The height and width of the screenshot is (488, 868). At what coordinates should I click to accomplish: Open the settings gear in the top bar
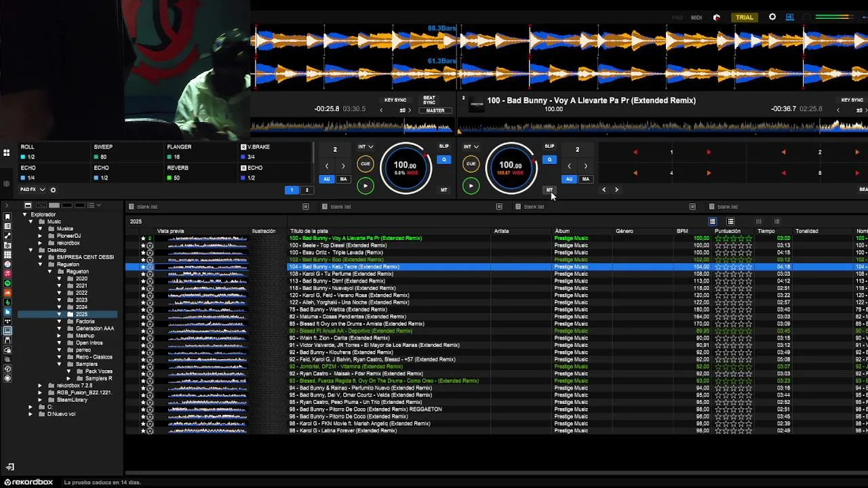pos(772,17)
